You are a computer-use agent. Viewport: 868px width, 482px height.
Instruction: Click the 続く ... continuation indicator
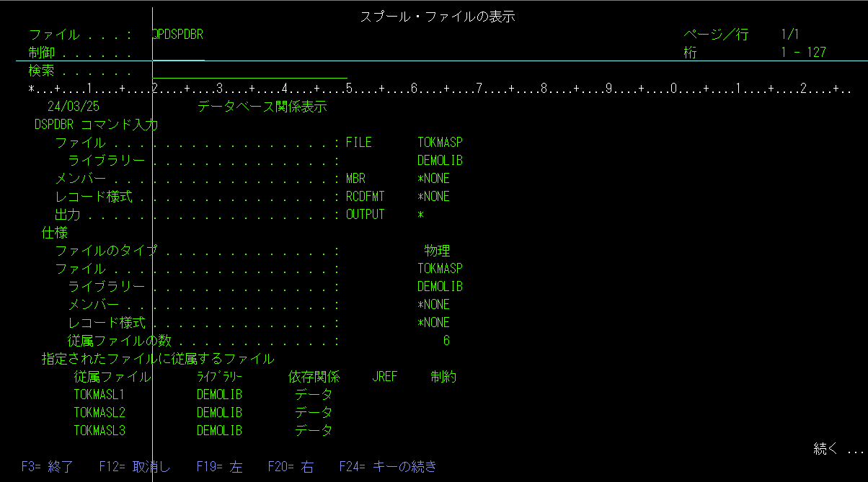[838, 449]
